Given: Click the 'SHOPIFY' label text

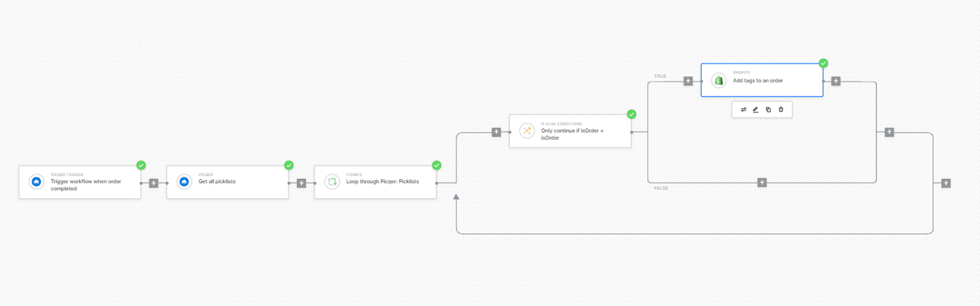Looking at the screenshot, I should [x=741, y=73].
